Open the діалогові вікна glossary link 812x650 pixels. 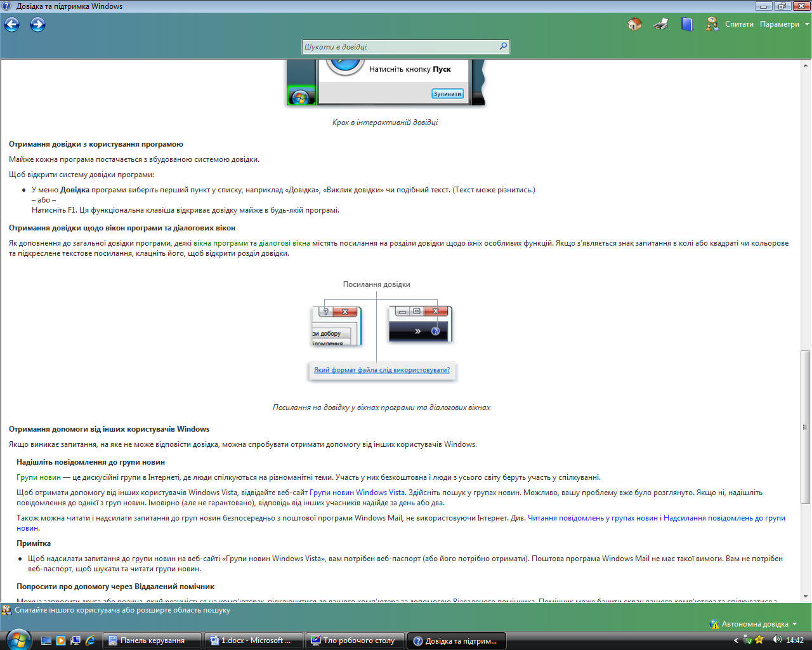pyautogui.click(x=284, y=243)
